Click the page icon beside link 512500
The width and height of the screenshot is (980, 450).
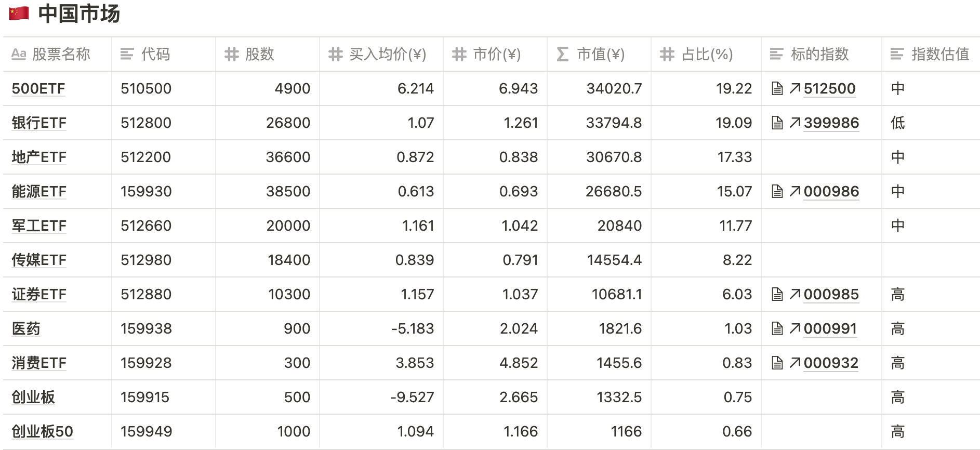tap(777, 89)
